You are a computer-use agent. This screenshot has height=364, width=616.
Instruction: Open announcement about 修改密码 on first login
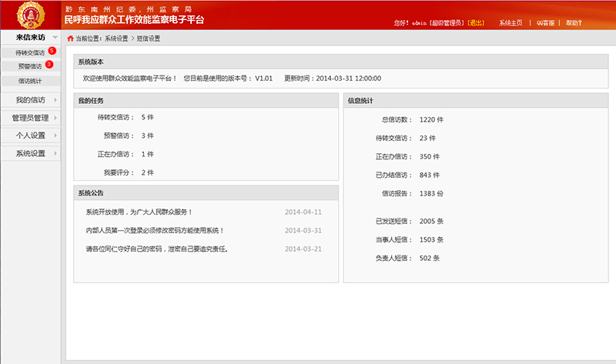tap(155, 230)
